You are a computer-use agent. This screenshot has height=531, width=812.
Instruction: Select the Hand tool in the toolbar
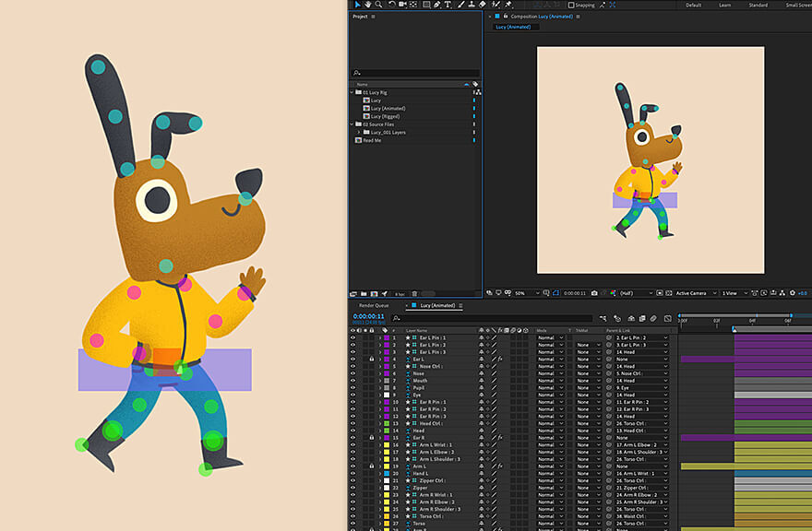(367, 5)
